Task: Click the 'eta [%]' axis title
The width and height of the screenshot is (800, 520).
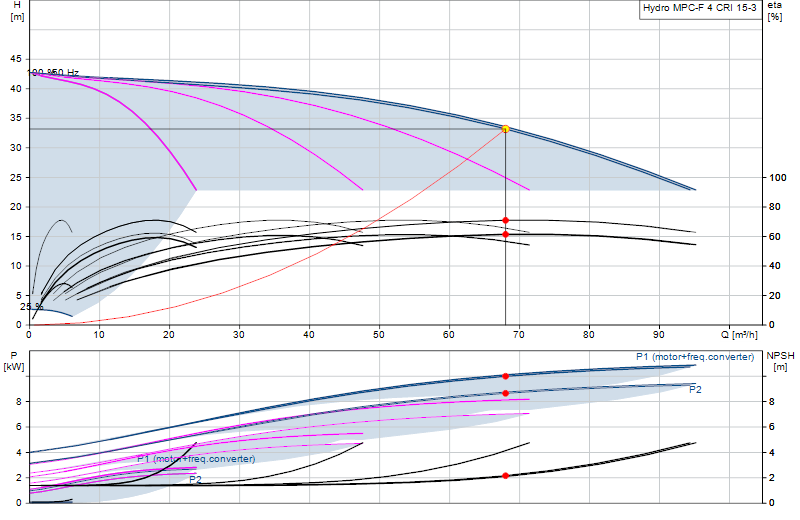Action: click(x=774, y=11)
